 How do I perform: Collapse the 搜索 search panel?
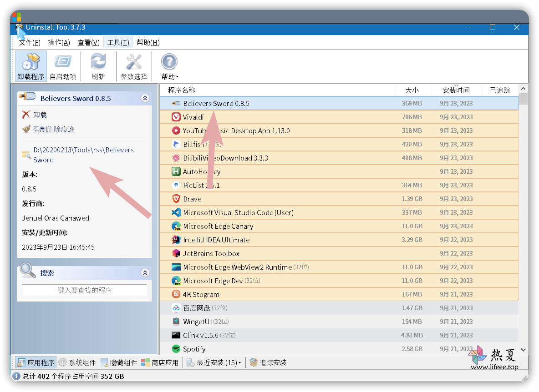click(x=145, y=272)
